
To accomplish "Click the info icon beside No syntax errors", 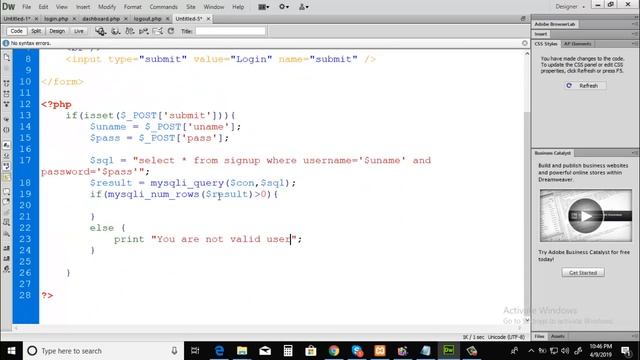I will tap(6, 43).
